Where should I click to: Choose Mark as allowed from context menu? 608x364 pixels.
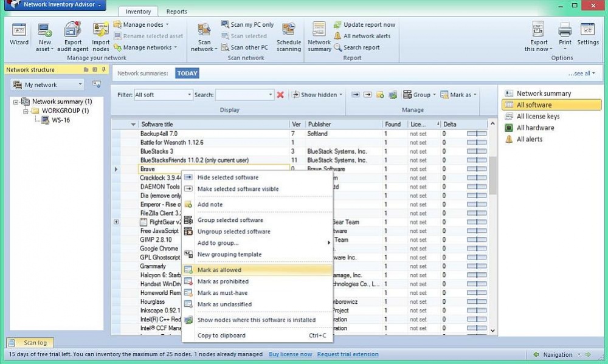tap(219, 270)
